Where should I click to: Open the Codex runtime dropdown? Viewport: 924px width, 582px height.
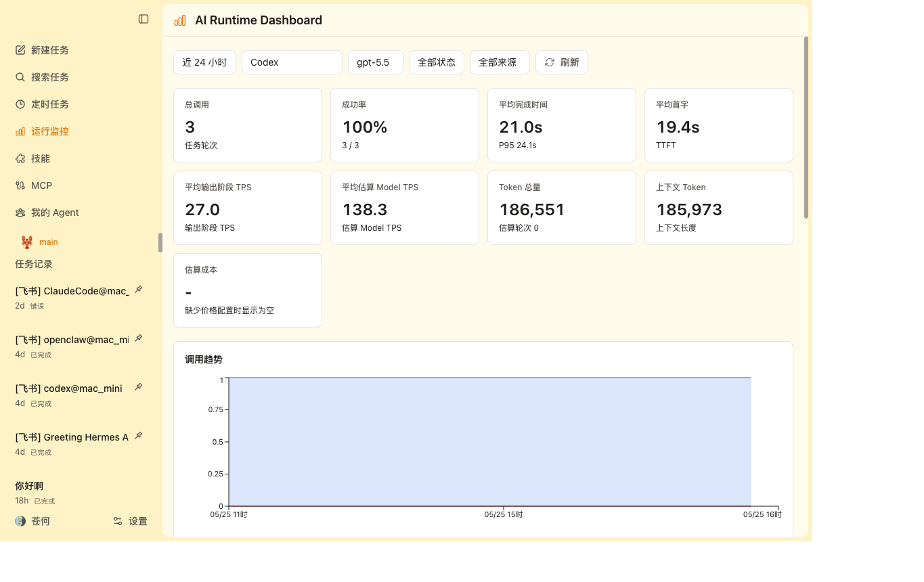pyautogui.click(x=292, y=62)
